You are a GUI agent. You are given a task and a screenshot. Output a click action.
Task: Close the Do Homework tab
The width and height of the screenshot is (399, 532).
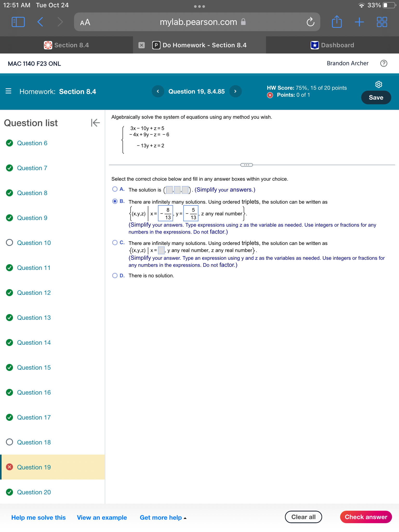142,45
